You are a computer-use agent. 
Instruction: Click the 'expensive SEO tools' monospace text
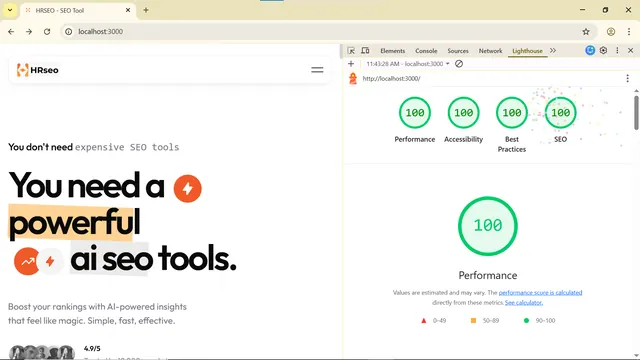[127, 147]
